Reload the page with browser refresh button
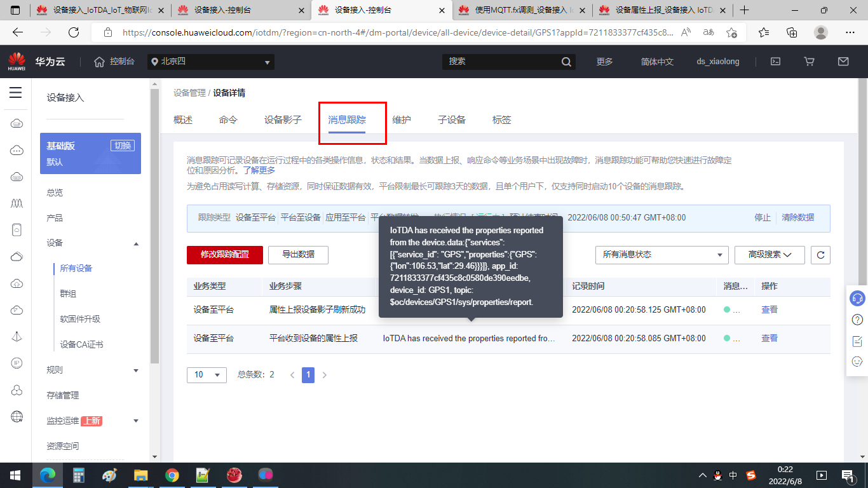Screen dimensions: 868x488 click(x=74, y=32)
